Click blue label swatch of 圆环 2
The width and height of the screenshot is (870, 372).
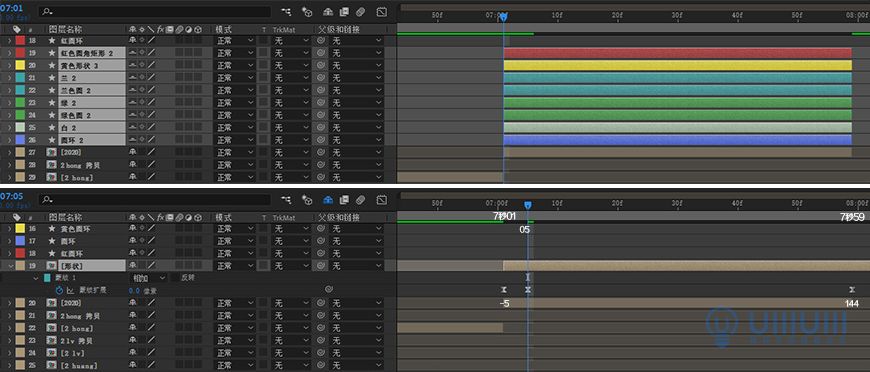coord(20,140)
